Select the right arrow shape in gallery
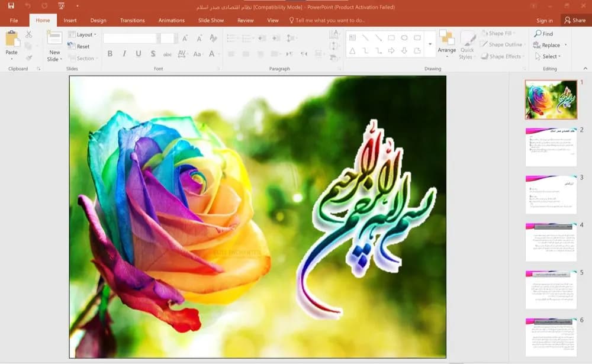The width and height of the screenshot is (592, 364). (391, 50)
